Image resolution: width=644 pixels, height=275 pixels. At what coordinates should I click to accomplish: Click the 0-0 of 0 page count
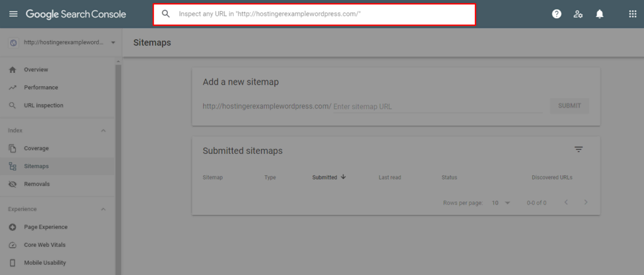click(x=536, y=203)
